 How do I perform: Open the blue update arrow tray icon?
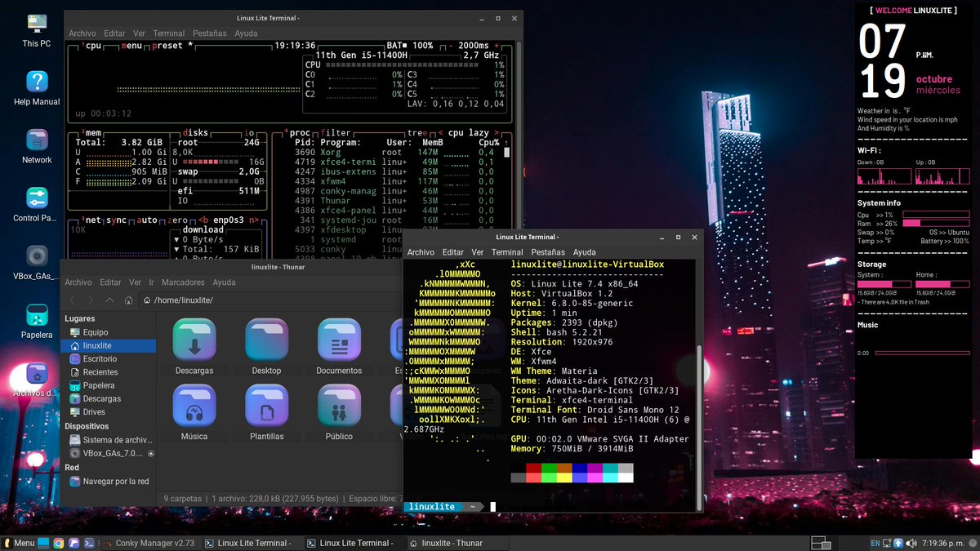[x=898, y=543]
